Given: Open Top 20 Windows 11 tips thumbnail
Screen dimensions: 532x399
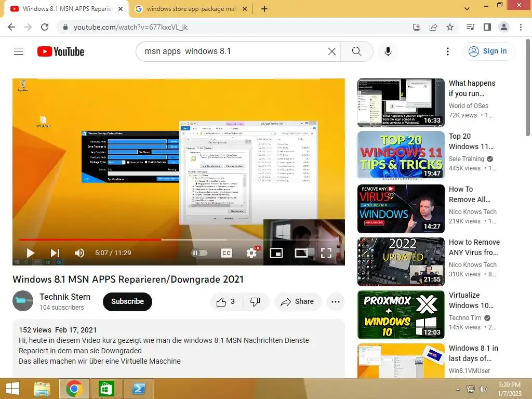Looking at the screenshot, I should pyautogui.click(x=401, y=156).
